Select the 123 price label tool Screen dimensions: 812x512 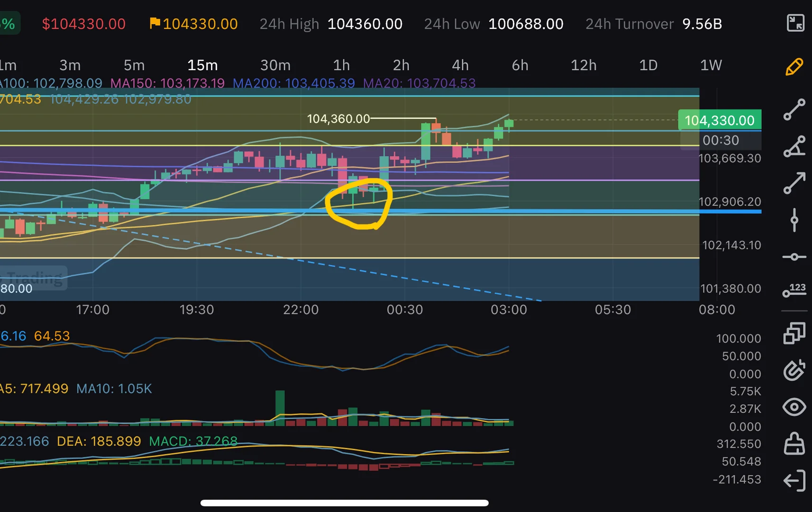pos(794,290)
